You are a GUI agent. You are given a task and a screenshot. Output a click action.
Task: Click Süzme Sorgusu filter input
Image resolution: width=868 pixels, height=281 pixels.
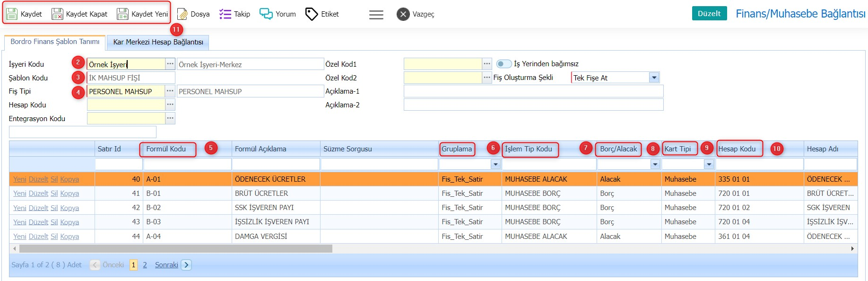(x=379, y=164)
